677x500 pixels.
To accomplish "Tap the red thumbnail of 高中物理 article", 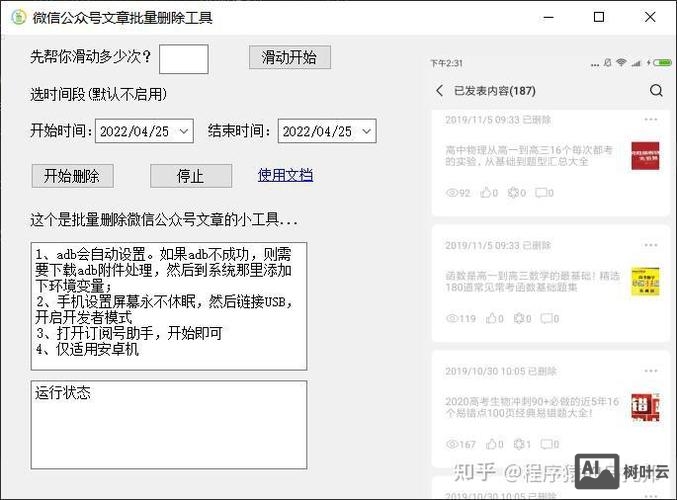I will tap(645, 155).
